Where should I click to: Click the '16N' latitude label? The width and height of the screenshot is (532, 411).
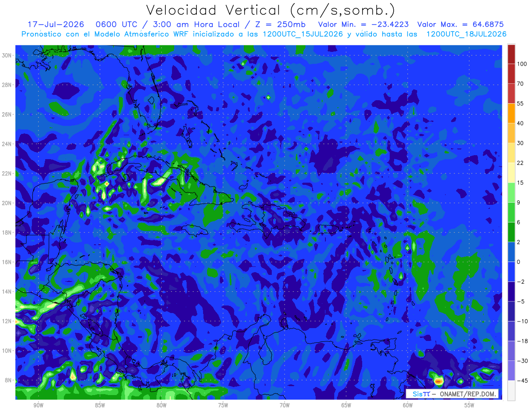(7, 262)
